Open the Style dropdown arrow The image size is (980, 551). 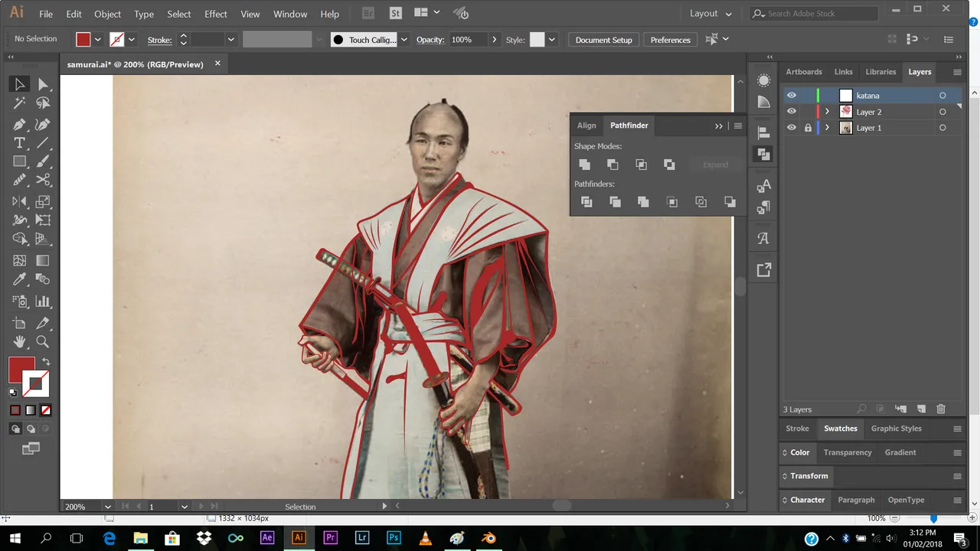(551, 40)
